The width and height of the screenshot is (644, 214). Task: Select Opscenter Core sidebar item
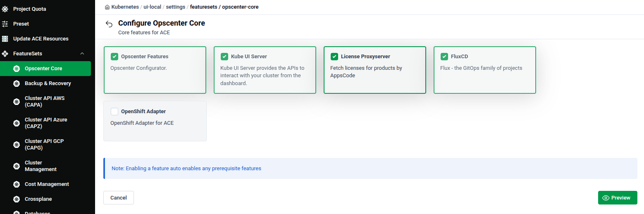click(x=45, y=68)
